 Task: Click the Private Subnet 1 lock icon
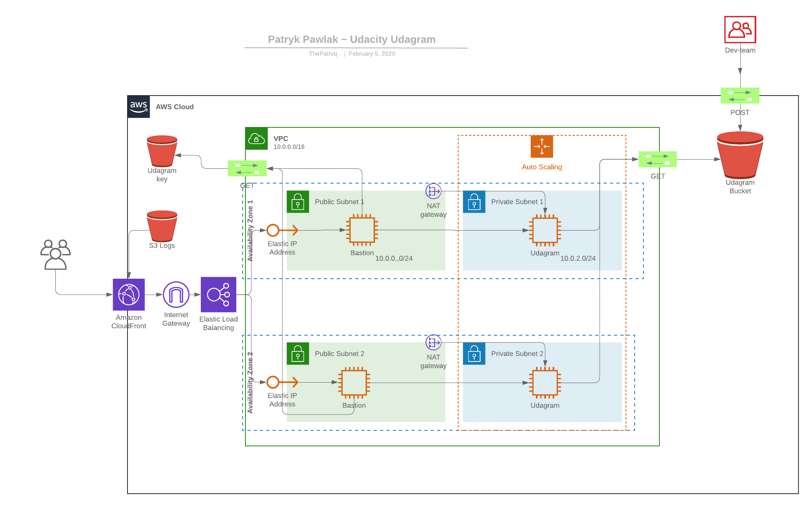474,202
